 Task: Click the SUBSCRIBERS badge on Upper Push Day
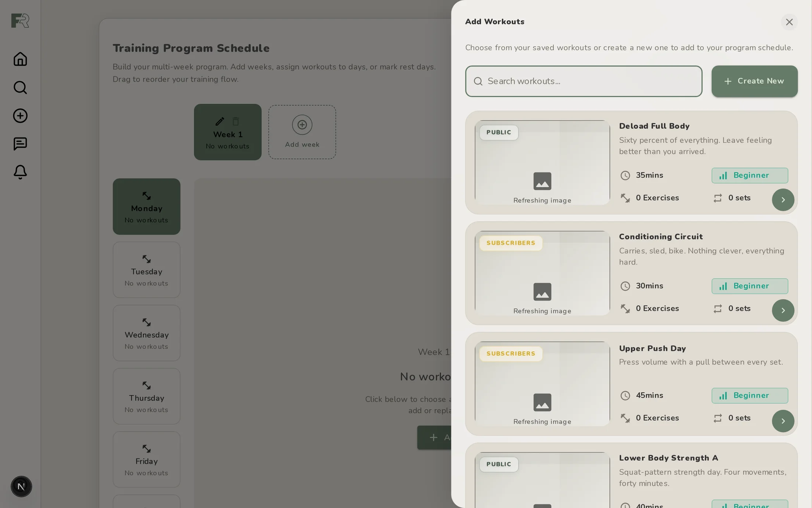click(x=511, y=354)
